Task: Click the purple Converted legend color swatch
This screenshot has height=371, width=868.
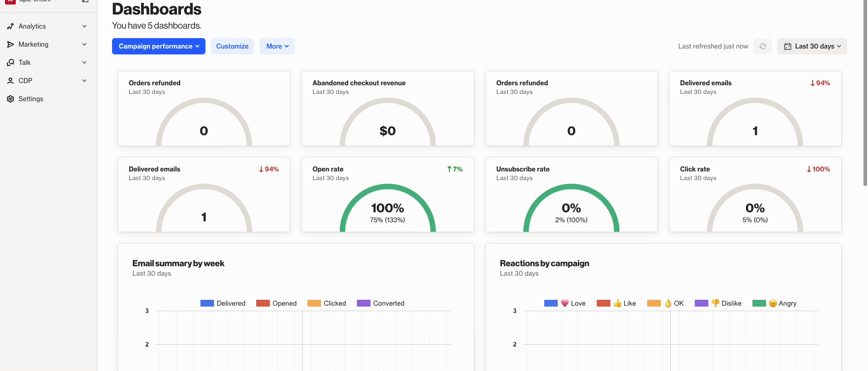Action: pyautogui.click(x=364, y=303)
